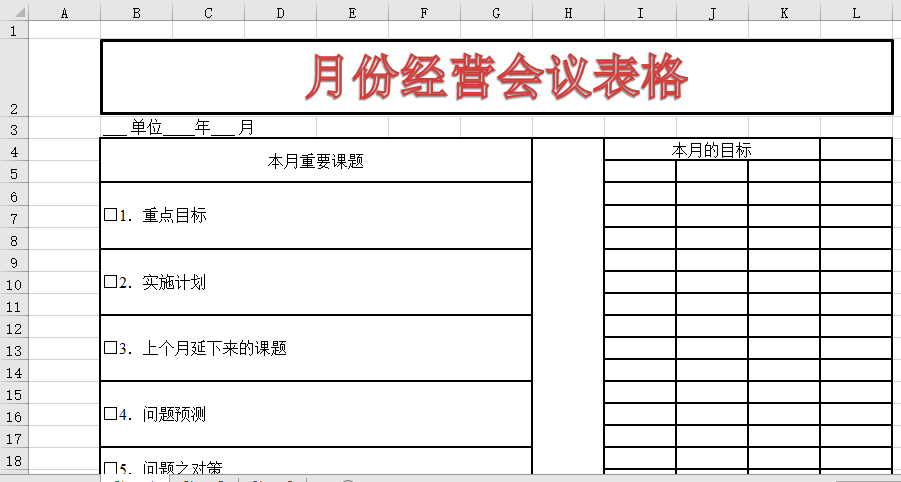Image resolution: width=901 pixels, height=482 pixels.
Task: Click the 单位 年 月 date line cell
Action: click(180, 128)
